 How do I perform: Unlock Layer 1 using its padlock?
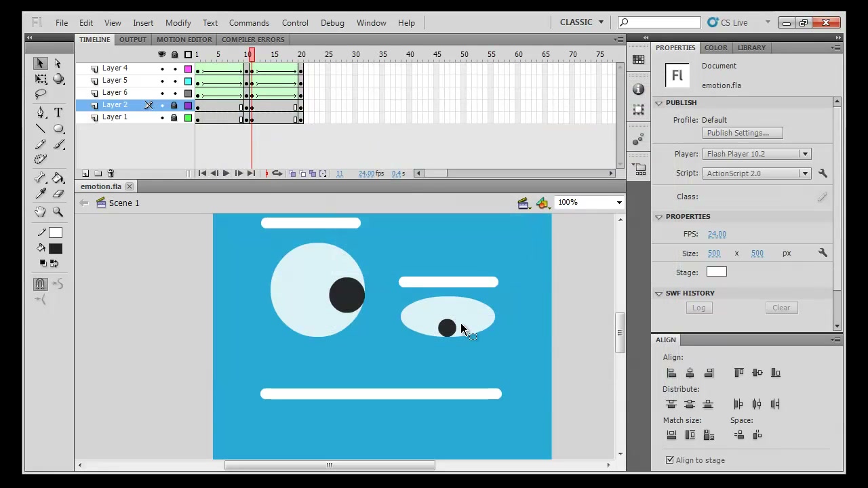pyautogui.click(x=174, y=117)
